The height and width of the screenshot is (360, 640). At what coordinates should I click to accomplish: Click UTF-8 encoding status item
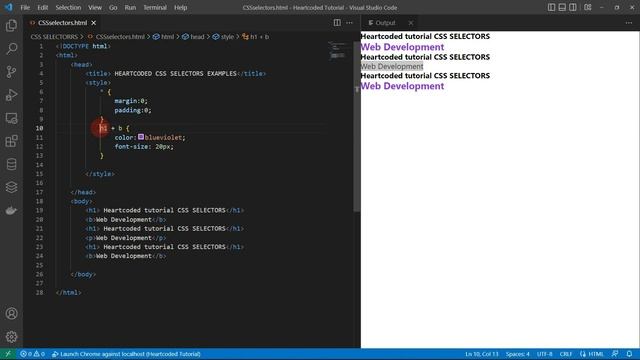(x=544, y=354)
